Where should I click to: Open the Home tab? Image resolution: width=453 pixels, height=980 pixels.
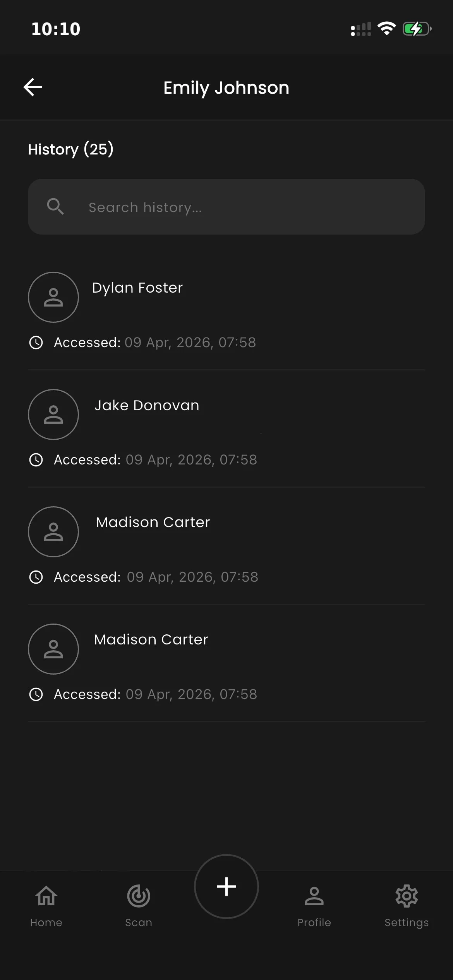coord(46,906)
